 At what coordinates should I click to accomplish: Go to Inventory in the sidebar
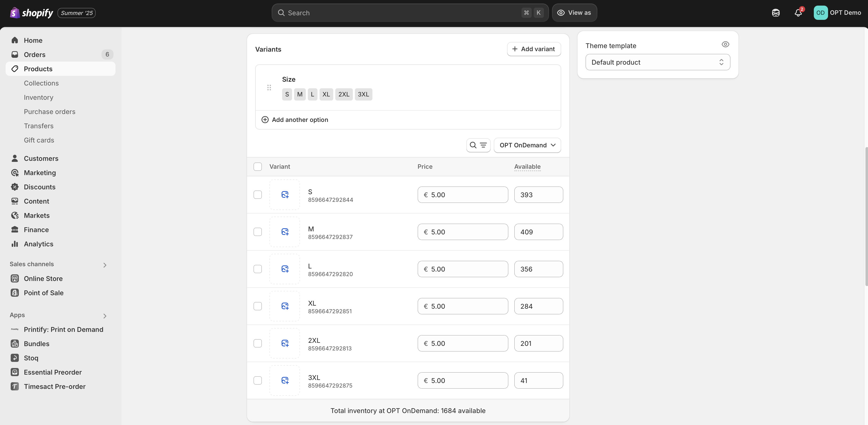[x=38, y=97]
